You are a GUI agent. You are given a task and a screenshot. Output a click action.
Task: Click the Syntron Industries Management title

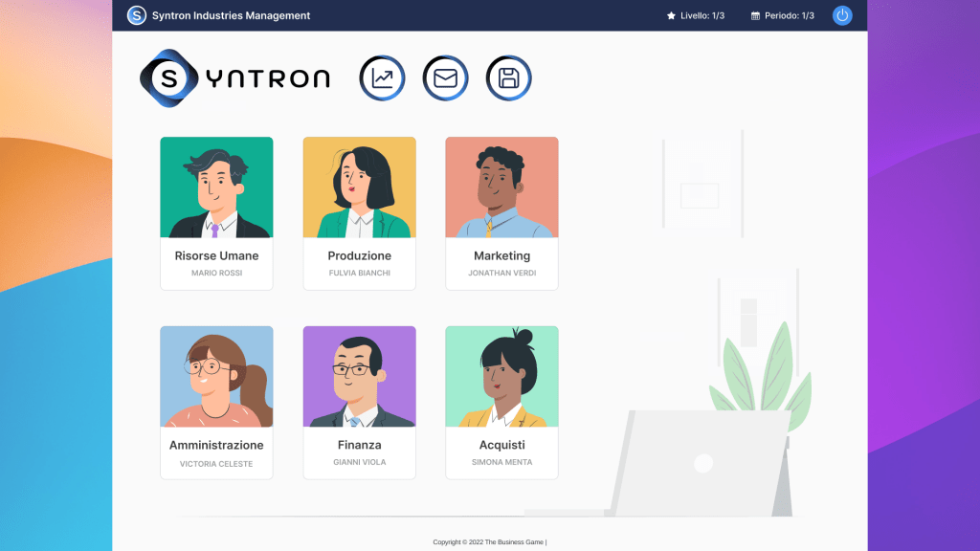tap(232, 15)
